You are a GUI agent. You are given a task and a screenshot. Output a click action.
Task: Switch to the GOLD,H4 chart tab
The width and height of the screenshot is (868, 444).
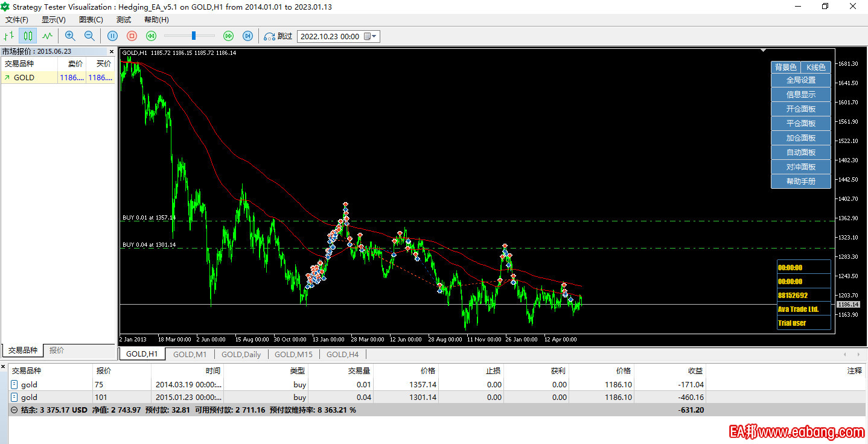tap(343, 354)
